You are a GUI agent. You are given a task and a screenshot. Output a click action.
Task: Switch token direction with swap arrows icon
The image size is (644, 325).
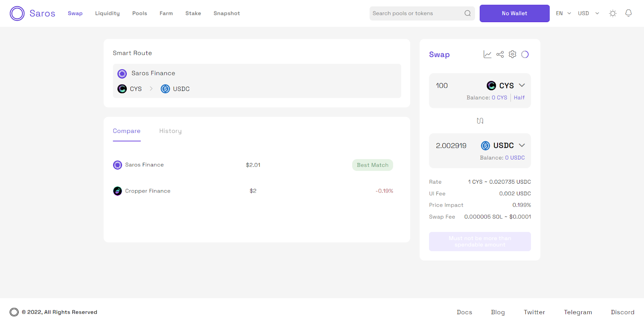pos(480,121)
